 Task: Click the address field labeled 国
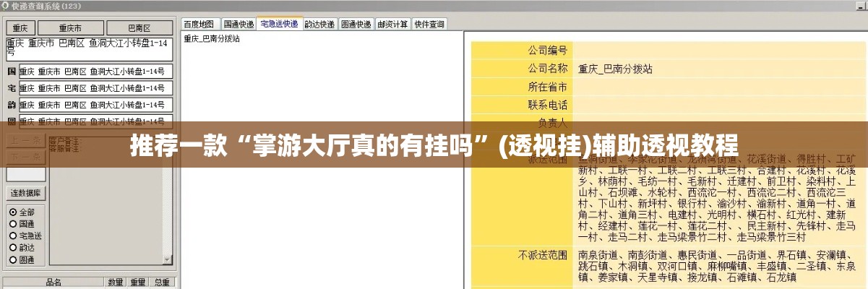[x=96, y=72]
